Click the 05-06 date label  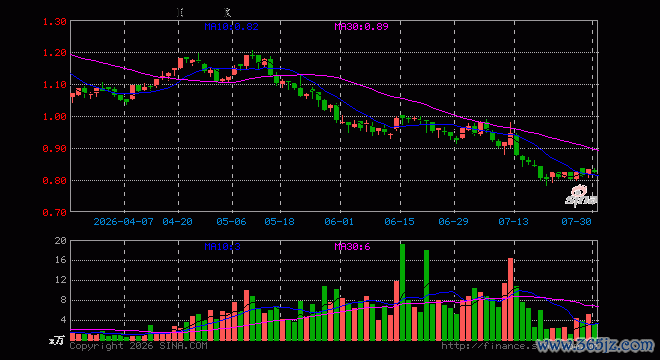click(232, 221)
